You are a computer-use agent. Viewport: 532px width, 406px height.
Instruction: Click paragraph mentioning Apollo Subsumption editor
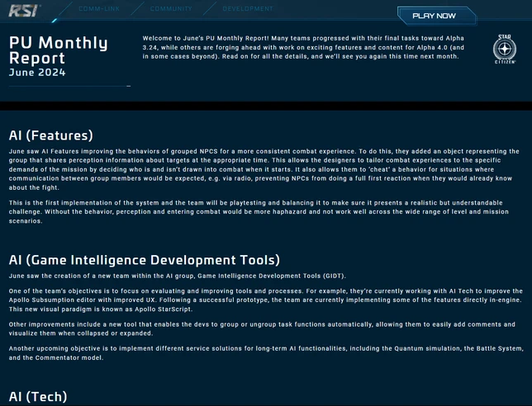point(264,300)
